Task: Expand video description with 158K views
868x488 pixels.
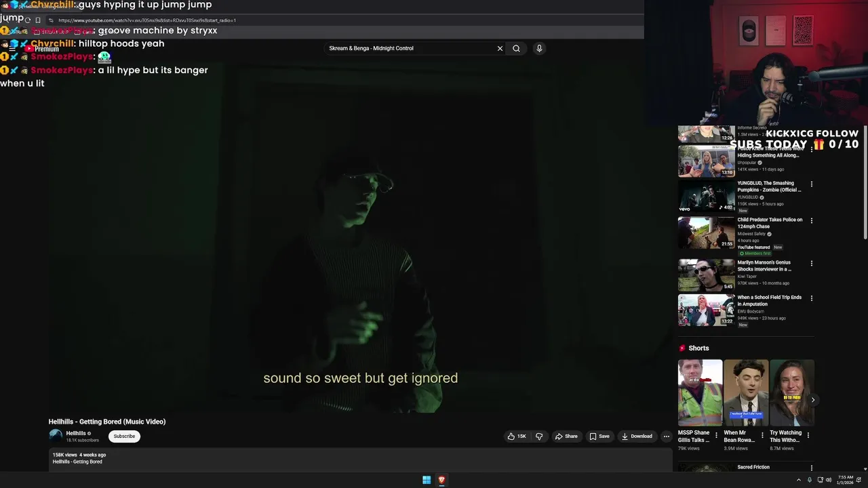Action: point(359,460)
